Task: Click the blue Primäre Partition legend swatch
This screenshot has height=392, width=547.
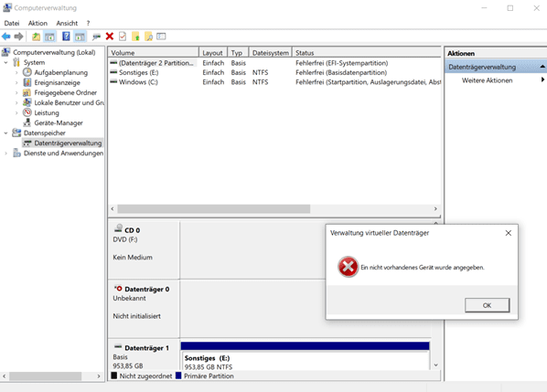Action: (178, 376)
